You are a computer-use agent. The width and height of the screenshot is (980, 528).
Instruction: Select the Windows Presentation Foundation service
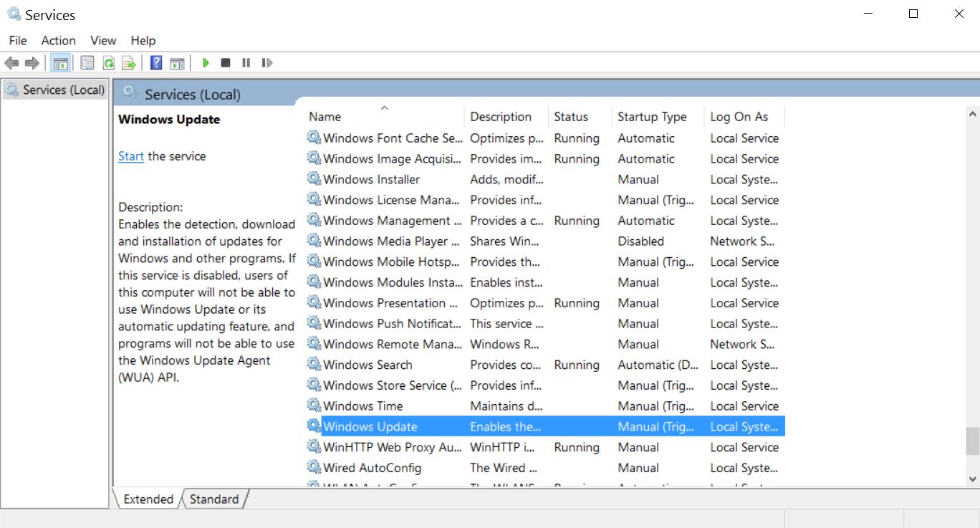tap(545, 303)
